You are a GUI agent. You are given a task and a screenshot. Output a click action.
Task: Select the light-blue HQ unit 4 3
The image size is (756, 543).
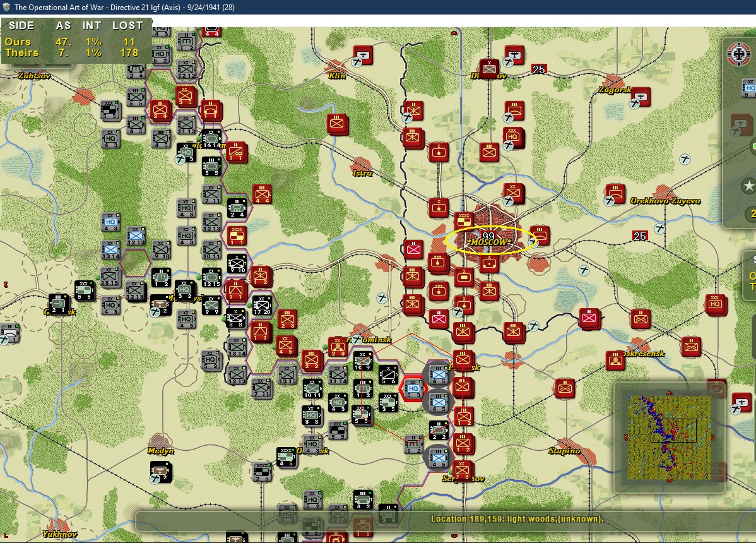coord(111,222)
